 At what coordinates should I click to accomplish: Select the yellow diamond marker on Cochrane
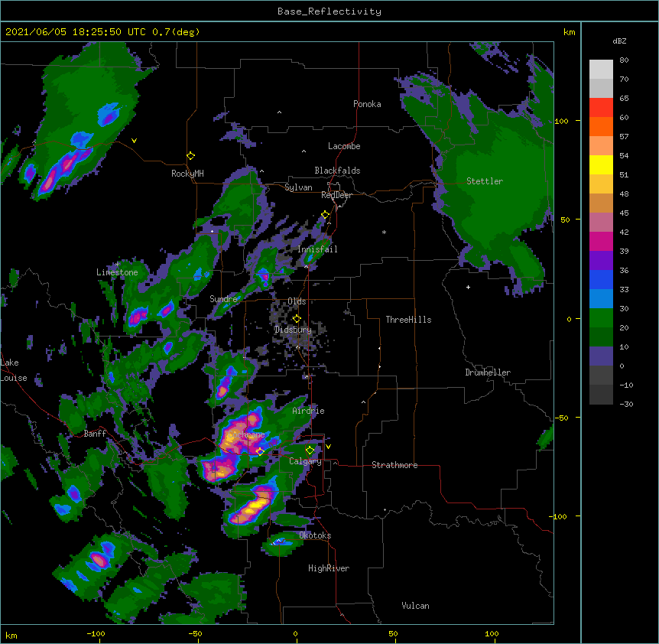(260, 451)
